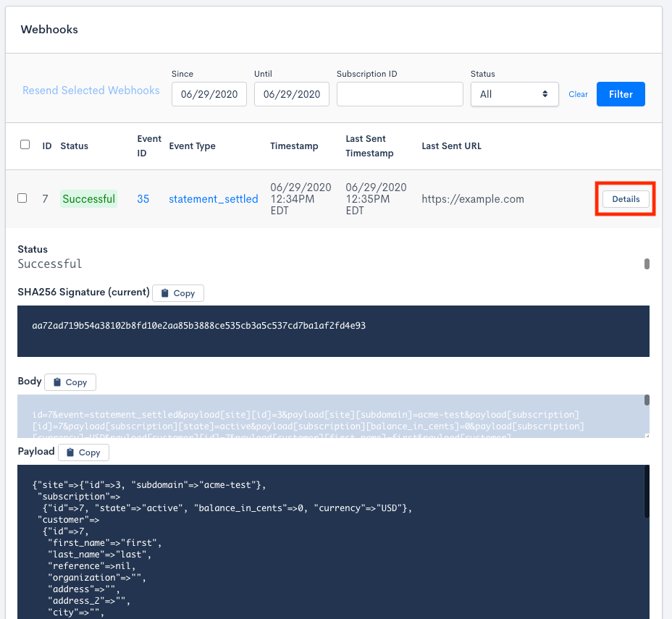The height and width of the screenshot is (619, 672).
Task: Collapse the row with Details button
Action: pyautogui.click(x=626, y=199)
